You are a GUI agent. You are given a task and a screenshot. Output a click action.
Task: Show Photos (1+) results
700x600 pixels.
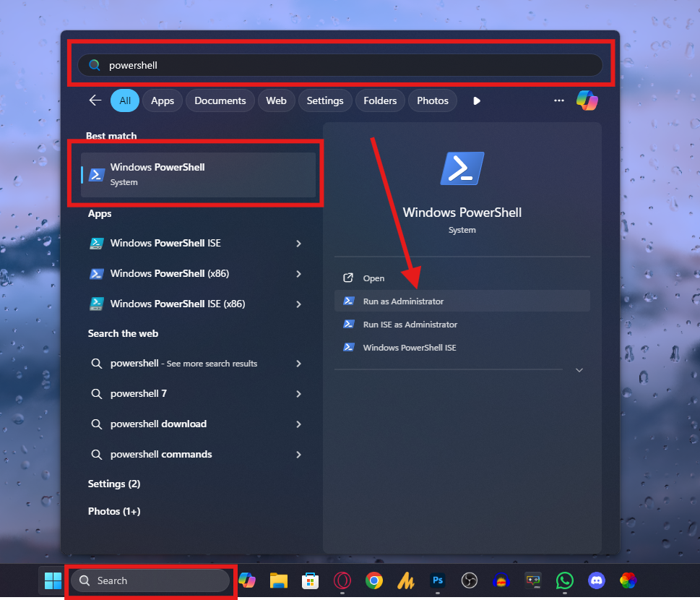click(x=114, y=512)
